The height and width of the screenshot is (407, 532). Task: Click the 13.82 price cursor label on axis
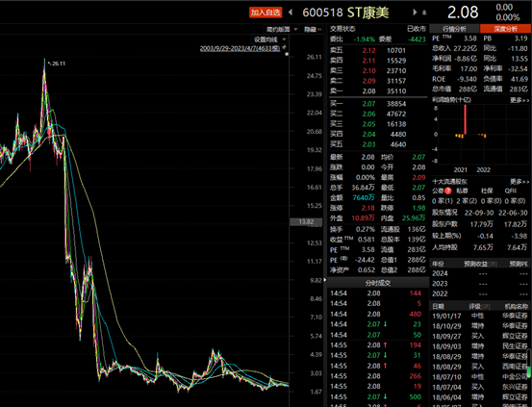tap(306, 222)
